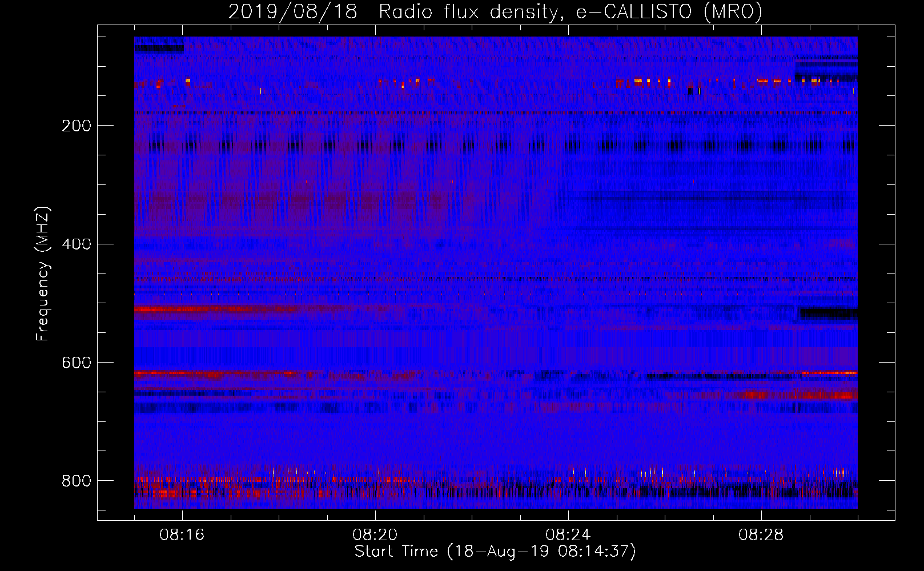
Task: Select the "600" frequency tick label
Action: pos(76,363)
